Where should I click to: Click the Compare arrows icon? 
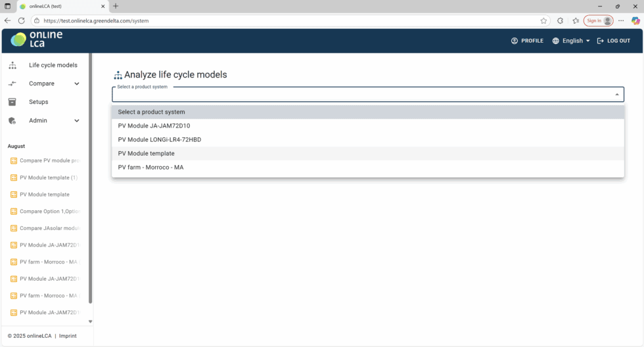[12, 83]
